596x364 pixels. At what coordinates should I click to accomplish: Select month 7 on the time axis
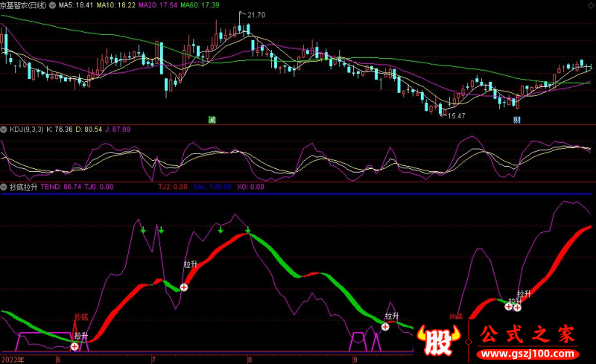pos(153,360)
